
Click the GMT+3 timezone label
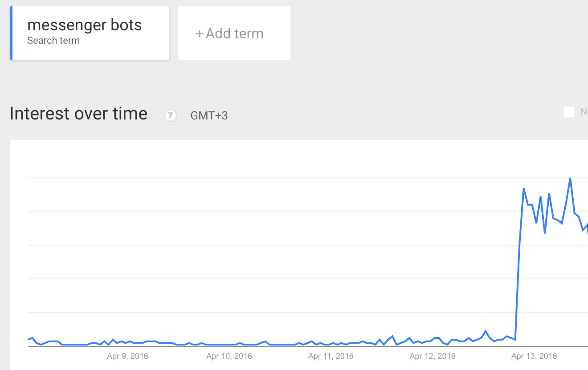click(209, 115)
